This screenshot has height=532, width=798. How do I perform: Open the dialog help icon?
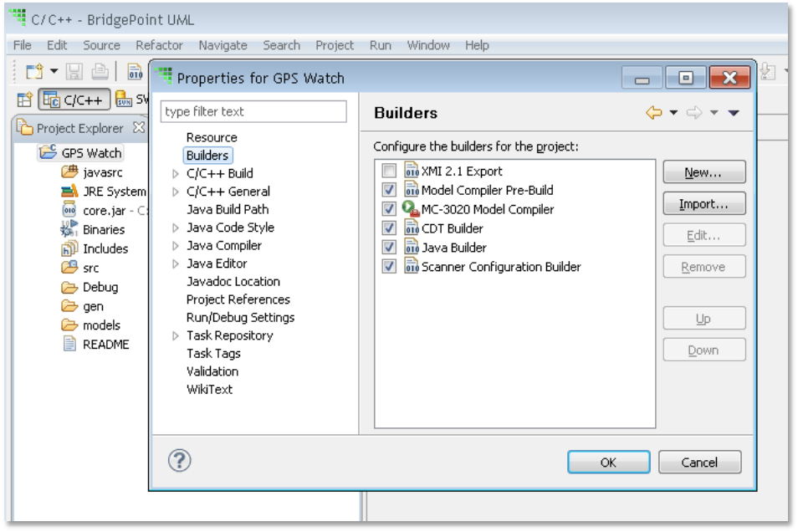tap(180, 461)
